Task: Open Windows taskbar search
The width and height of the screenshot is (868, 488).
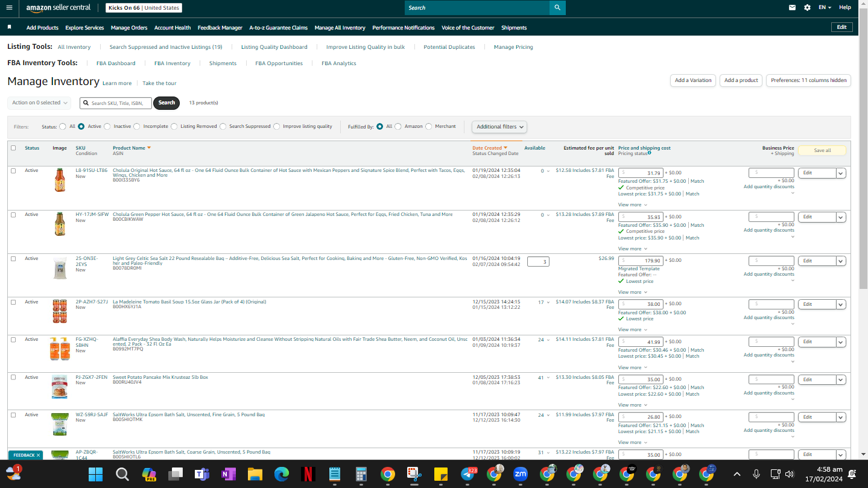Action: tap(122, 474)
